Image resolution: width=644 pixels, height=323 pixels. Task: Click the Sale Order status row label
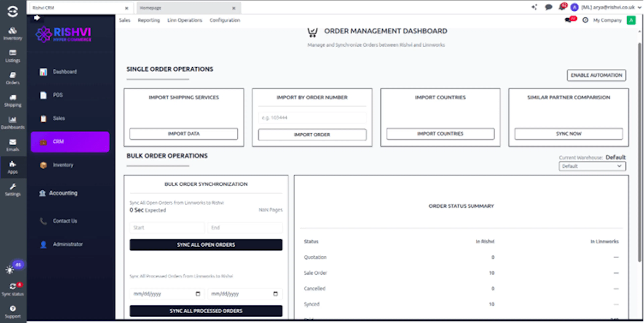(315, 273)
